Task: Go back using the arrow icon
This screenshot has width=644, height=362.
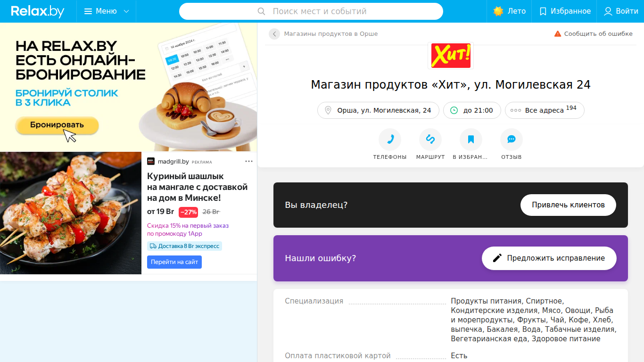Action: pyautogui.click(x=274, y=34)
